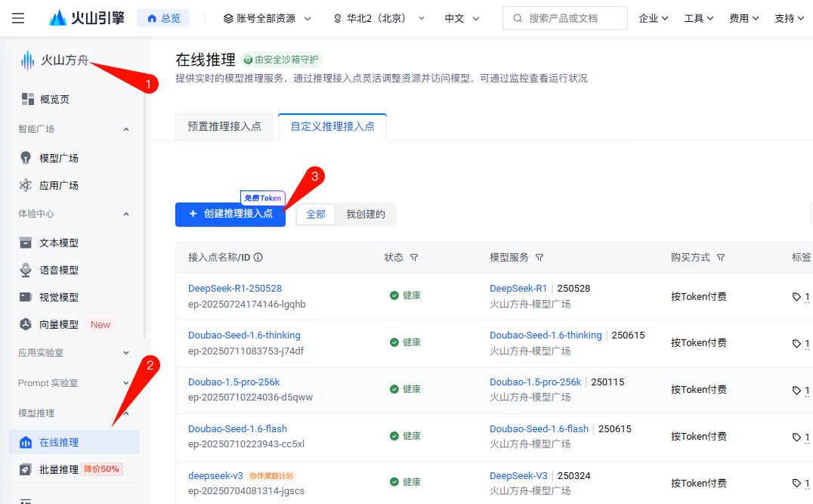The height and width of the screenshot is (504, 813).
Task: Expand the Prompt 实验室 section
Action: tap(126, 383)
